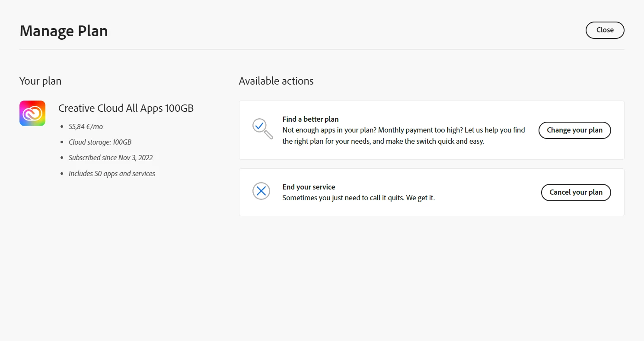
Task: Click the Cloud storage: 100GB detail
Action: [x=100, y=142]
